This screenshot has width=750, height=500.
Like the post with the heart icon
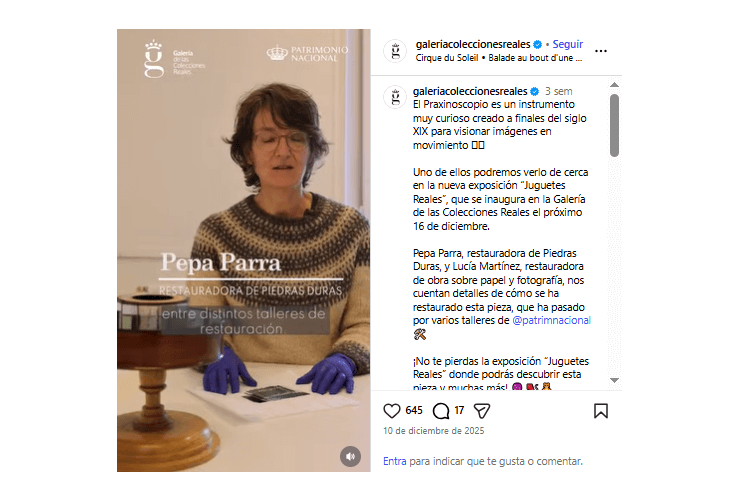coord(391,411)
